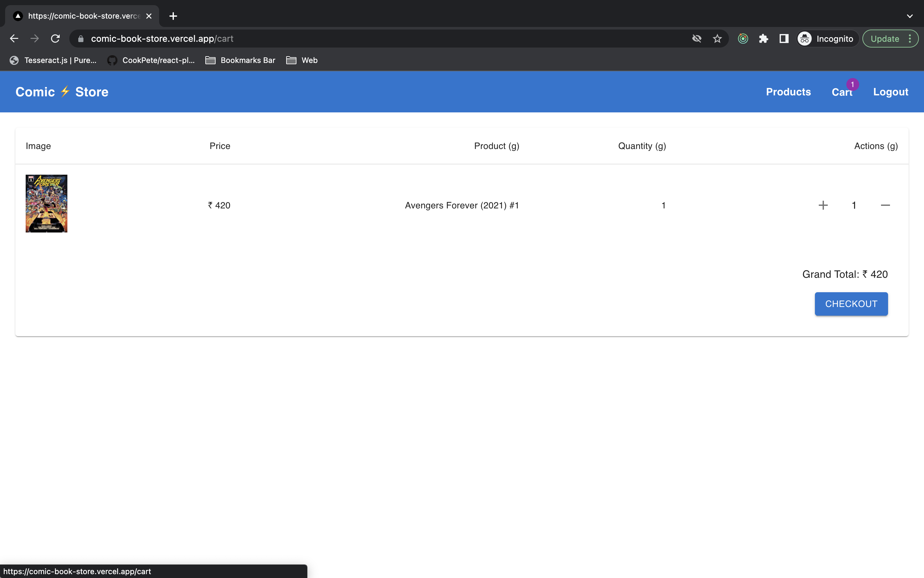Close the comic-book-store tab
Image resolution: width=924 pixels, height=578 pixels.
(x=149, y=16)
